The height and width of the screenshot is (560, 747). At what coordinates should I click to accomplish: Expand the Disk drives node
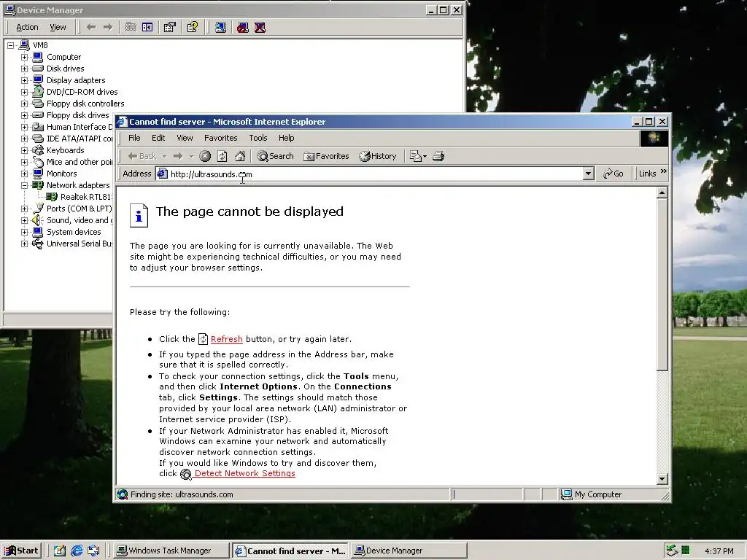coord(24,69)
